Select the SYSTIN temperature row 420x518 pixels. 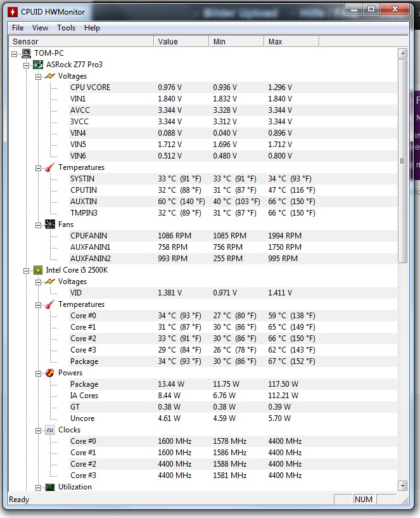click(232, 179)
